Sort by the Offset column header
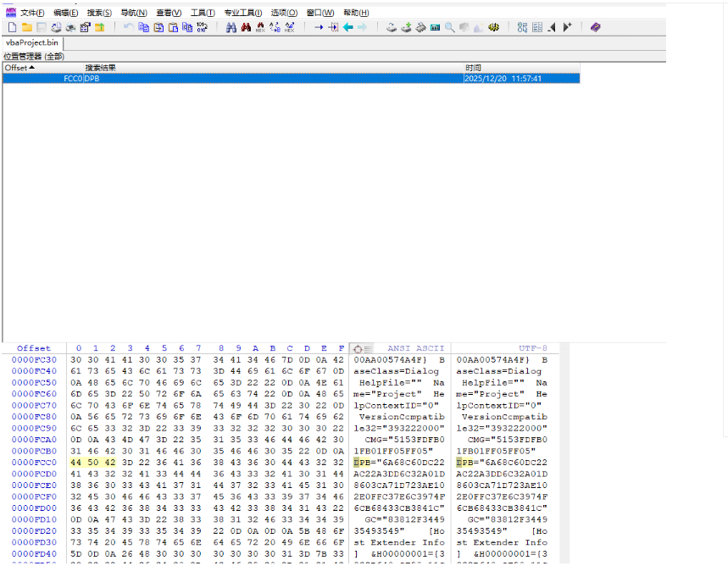The height and width of the screenshot is (566, 728). [x=17, y=67]
